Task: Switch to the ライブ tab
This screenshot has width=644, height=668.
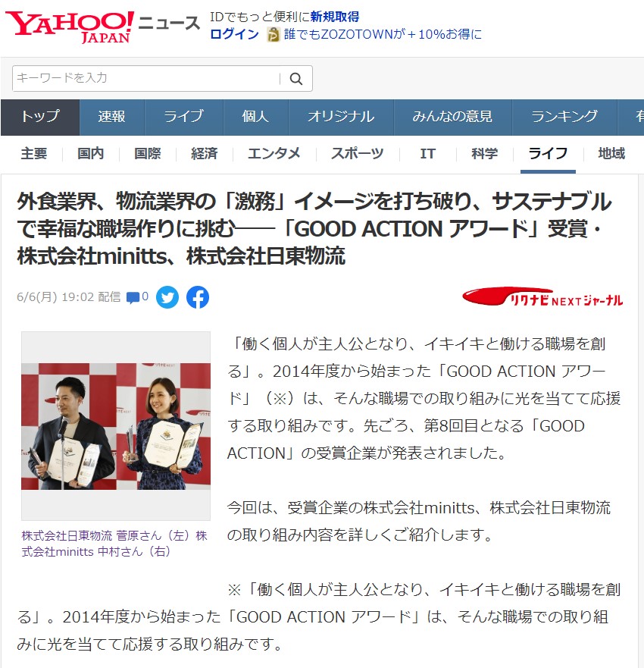Action: [x=183, y=117]
